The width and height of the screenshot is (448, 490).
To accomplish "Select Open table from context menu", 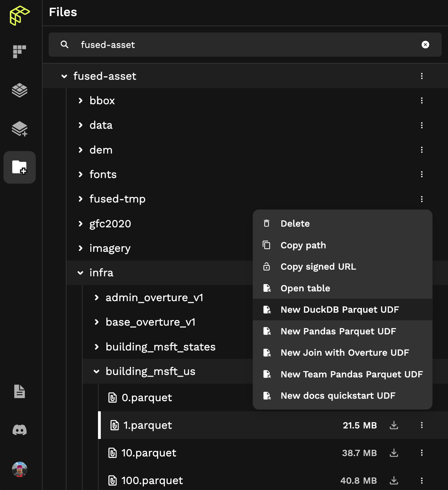I will (x=305, y=288).
